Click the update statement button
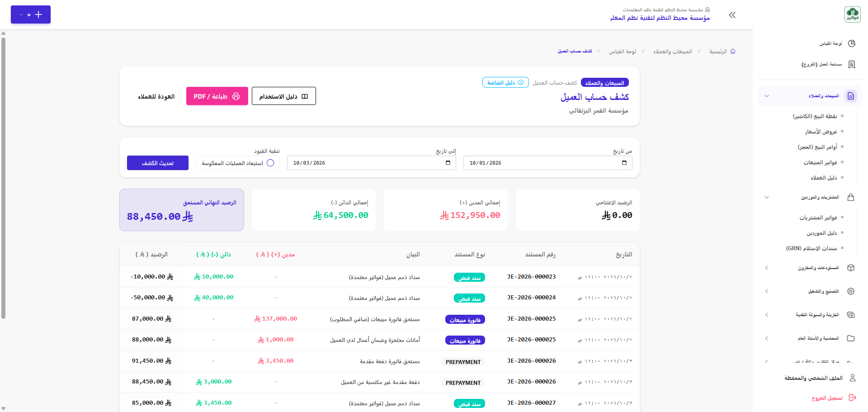 click(158, 163)
